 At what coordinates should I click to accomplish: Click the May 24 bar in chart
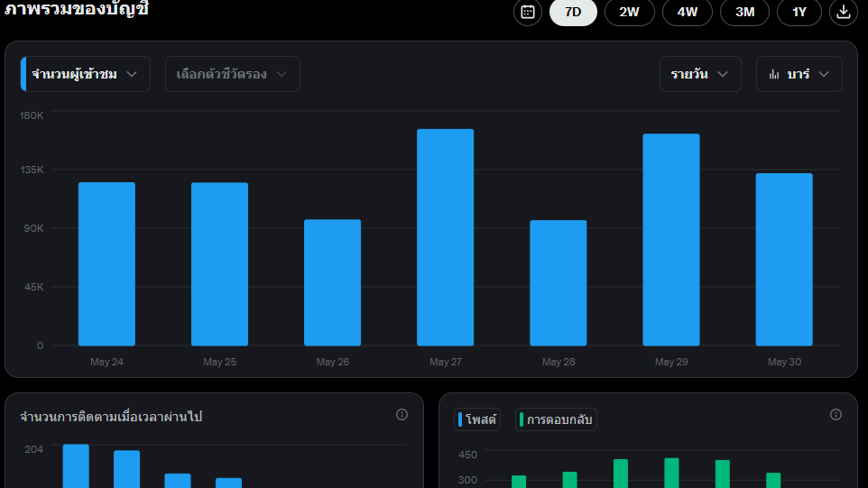click(106, 264)
